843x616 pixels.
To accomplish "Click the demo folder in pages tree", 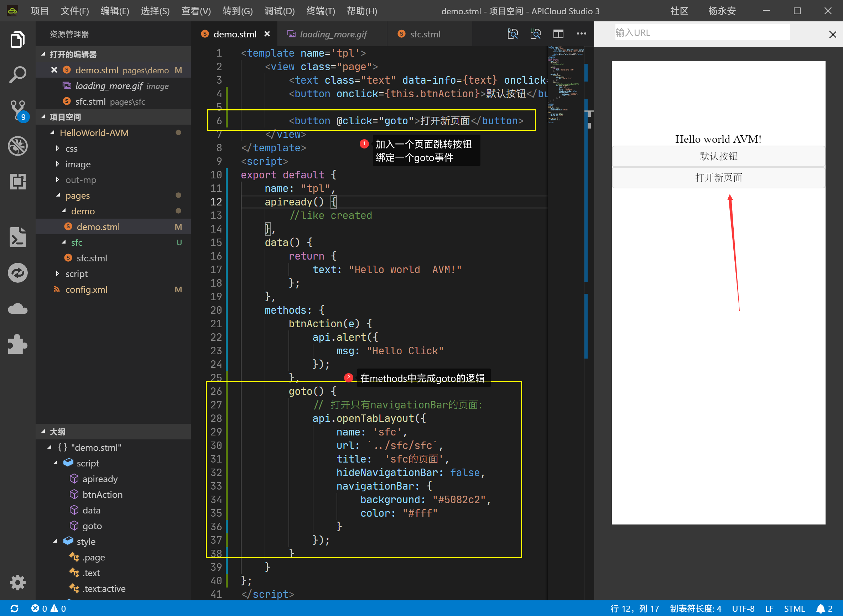I will (x=84, y=211).
